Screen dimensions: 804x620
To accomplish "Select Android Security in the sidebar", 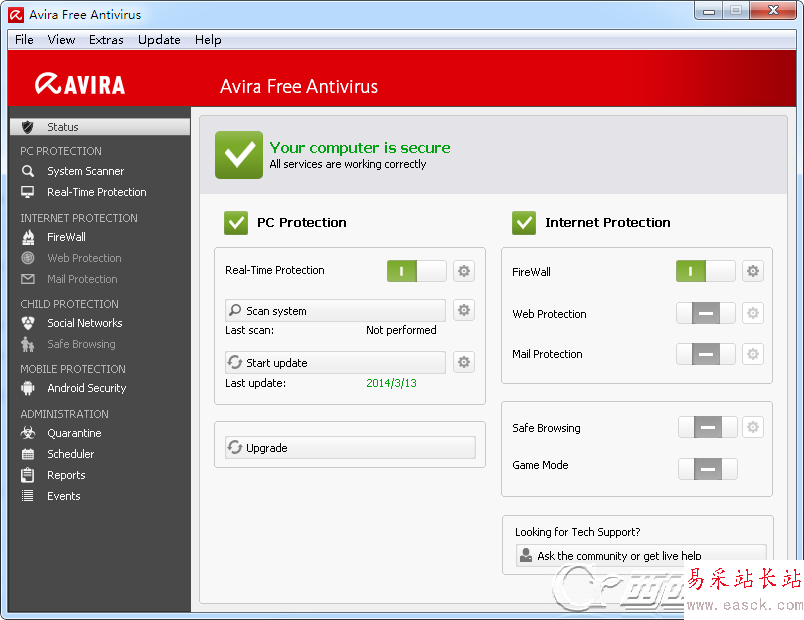I will pyautogui.click(x=87, y=388).
